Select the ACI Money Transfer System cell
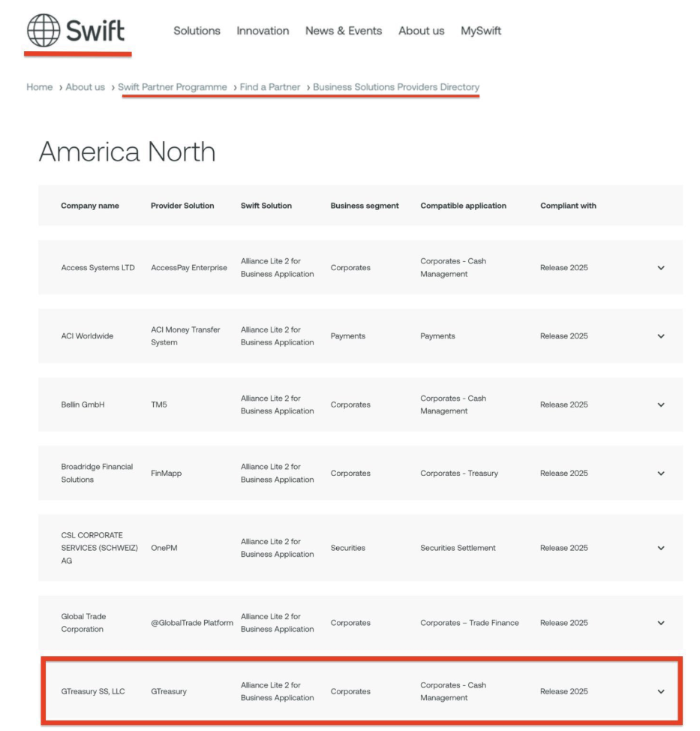Viewport: 700px width, 731px height. pyautogui.click(x=185, y=336)
